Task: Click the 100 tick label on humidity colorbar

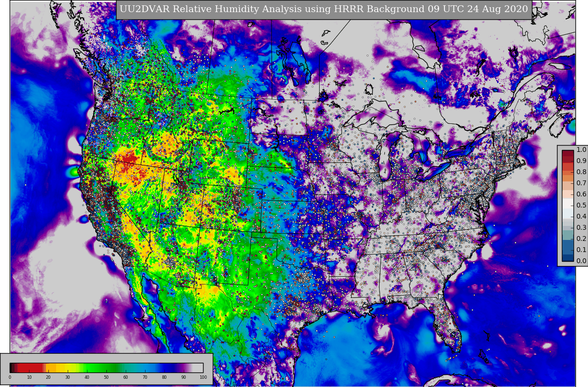Action: 203,377
